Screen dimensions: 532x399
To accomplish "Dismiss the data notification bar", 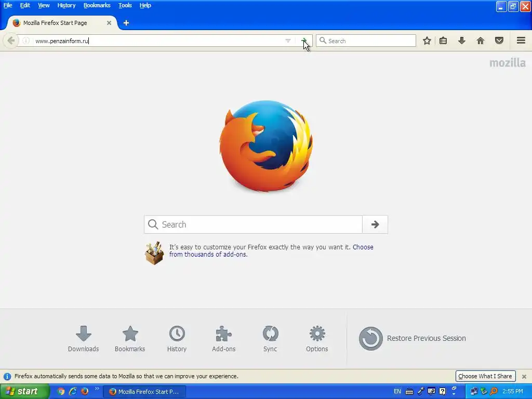I will pyautogui.click(x=524, y=376).
